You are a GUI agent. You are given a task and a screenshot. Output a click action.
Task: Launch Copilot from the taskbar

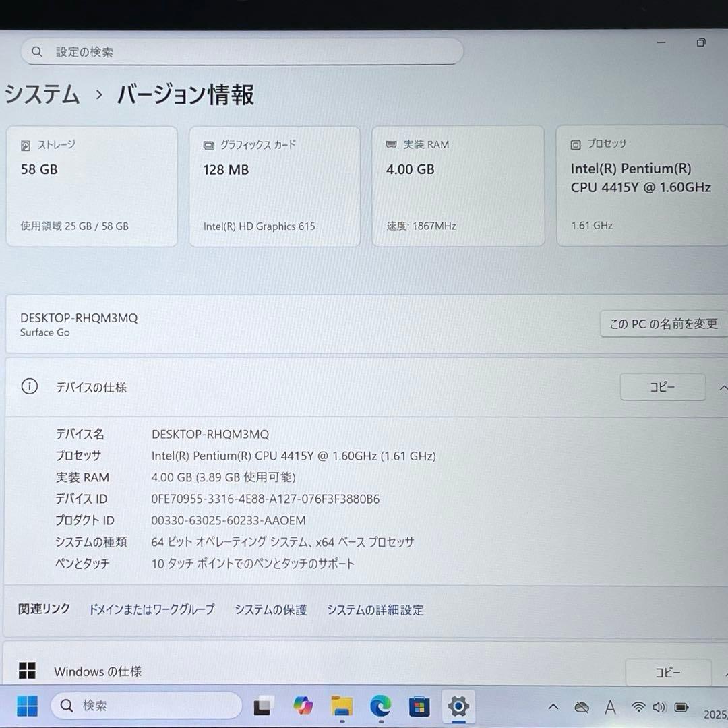(303, 706)
